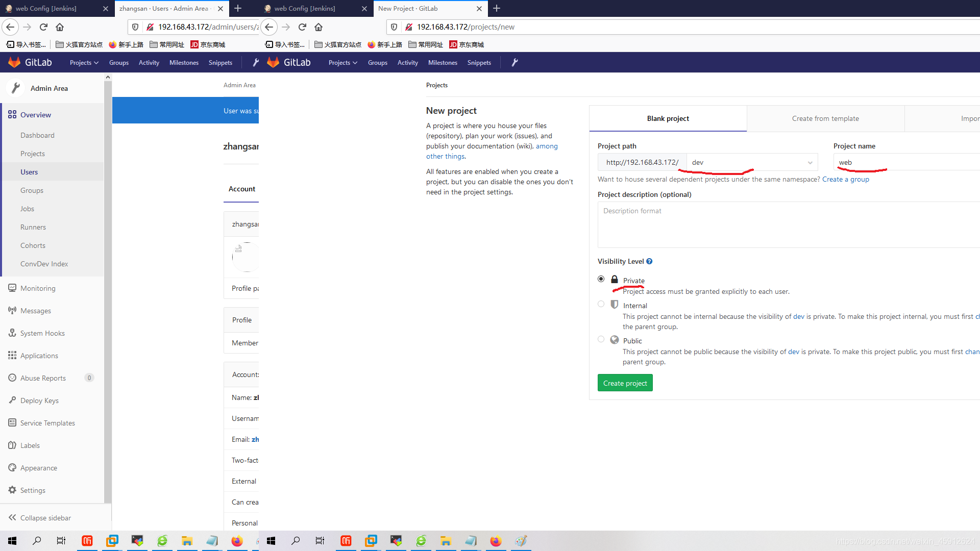Viewport: 980px width, 551px height.
Task: Expand the Groups dropdown in top navbar
Action: tap(377, 63)
